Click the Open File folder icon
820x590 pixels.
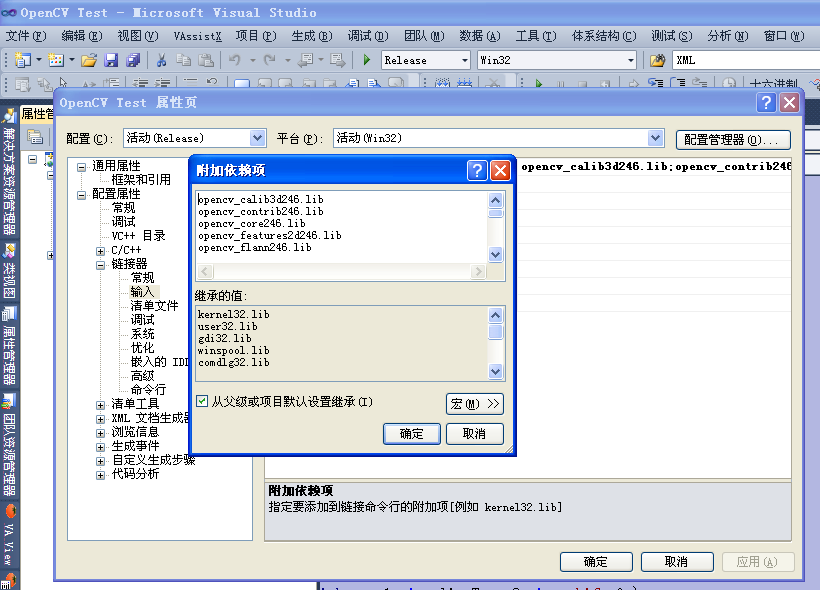click(89, 60)
